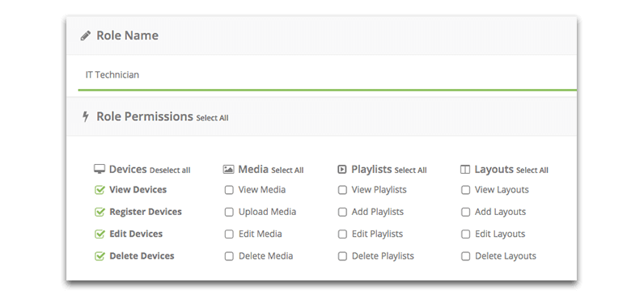Check the View Playlists permission
The height and width of the screenshot is (295, 644).
point(342,190)
